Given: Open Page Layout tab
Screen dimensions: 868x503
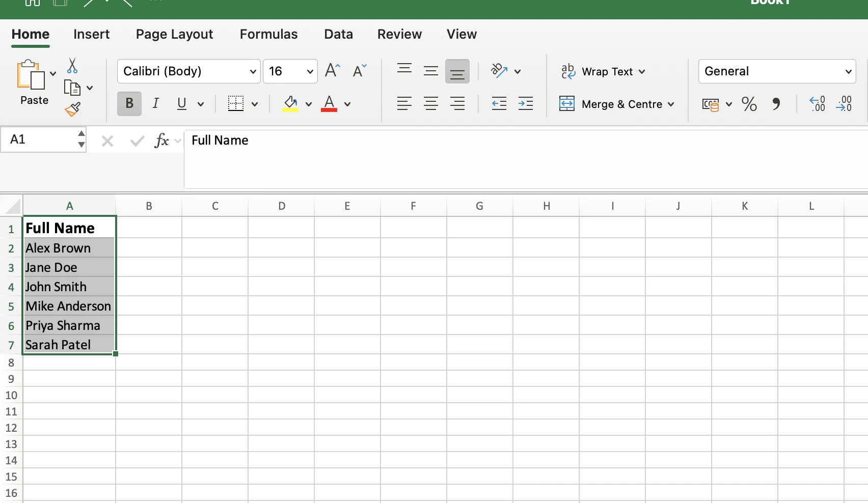Looking at the screenshot, I should coord(174,34).
